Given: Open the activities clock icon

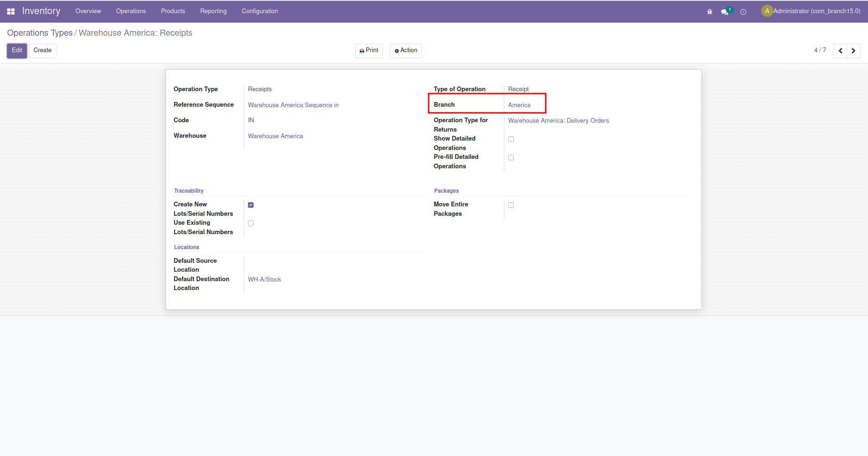Looking at the screenshot, I should tap(743, 12).
